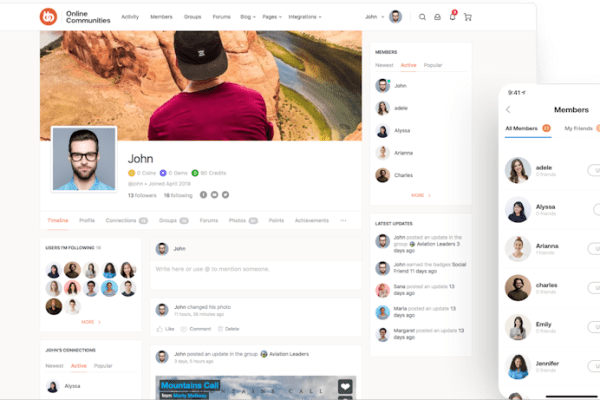Image resolution: width=600 pixels, height=400 pixels.
Task: Open adele in Members widget
Action: [x=391, y=108]
